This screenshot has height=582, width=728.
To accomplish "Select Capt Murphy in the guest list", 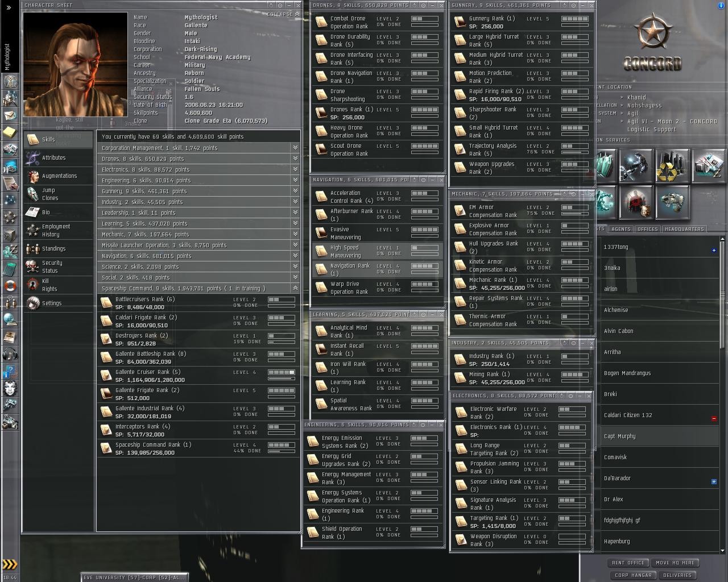I will point(659,436).
